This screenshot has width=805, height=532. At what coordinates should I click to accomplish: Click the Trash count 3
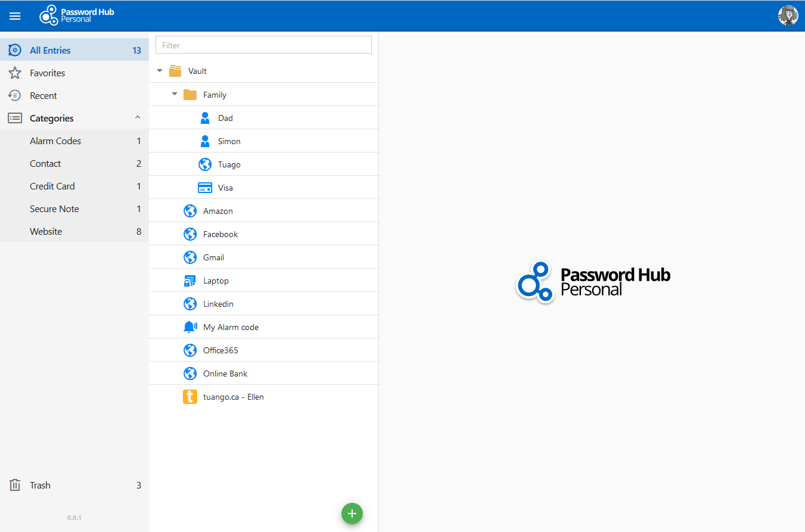pyautogui.click(x=139, y=486)
